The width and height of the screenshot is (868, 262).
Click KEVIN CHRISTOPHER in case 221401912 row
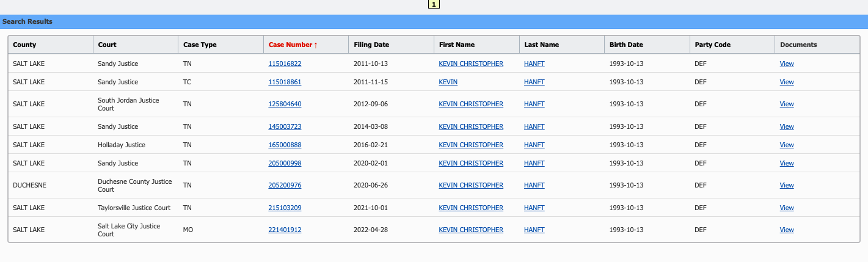(x=471, y=230)
